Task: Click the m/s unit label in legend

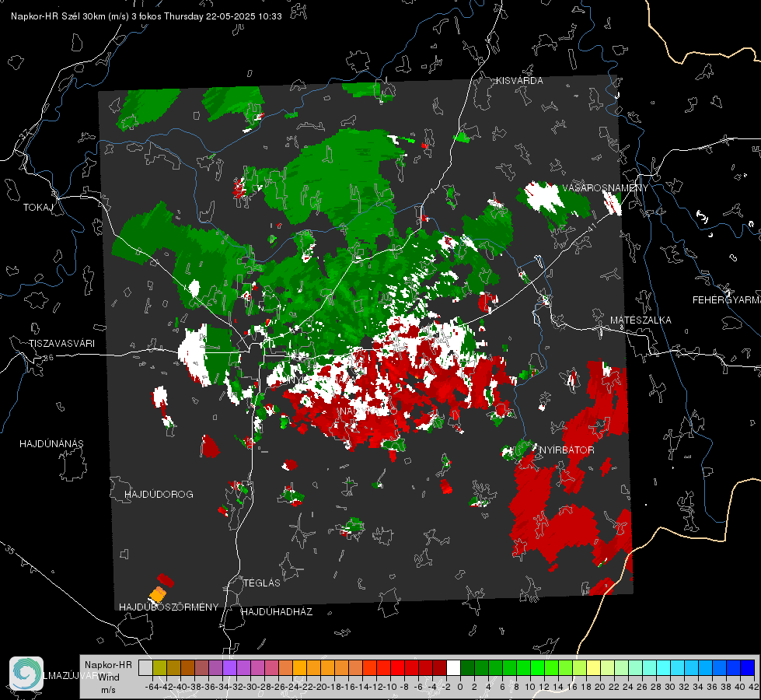Action: (x=108, y=689)
